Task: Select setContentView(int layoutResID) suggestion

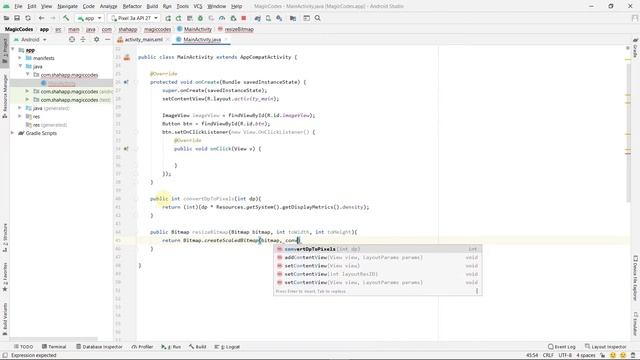Action: [377, 274]
